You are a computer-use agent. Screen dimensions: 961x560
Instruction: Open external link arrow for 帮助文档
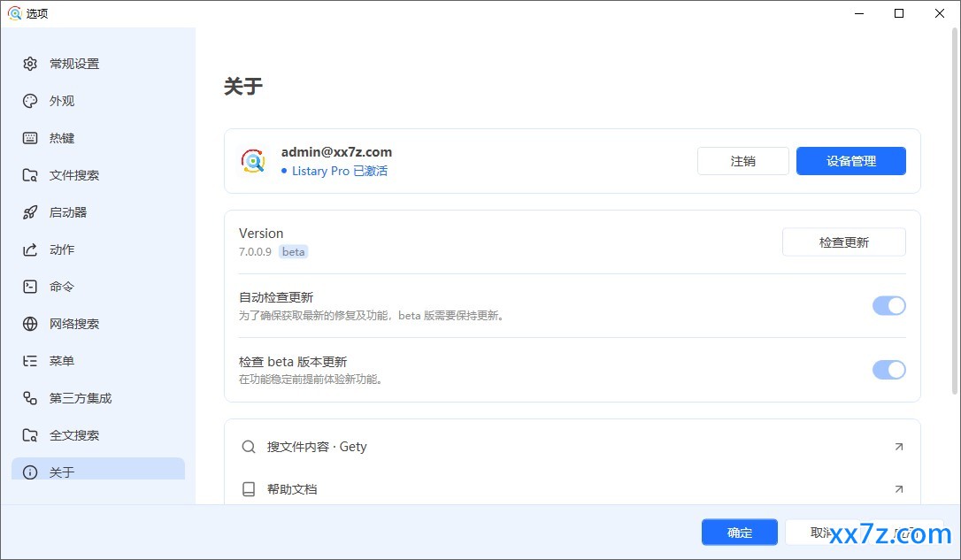(898, 489)
